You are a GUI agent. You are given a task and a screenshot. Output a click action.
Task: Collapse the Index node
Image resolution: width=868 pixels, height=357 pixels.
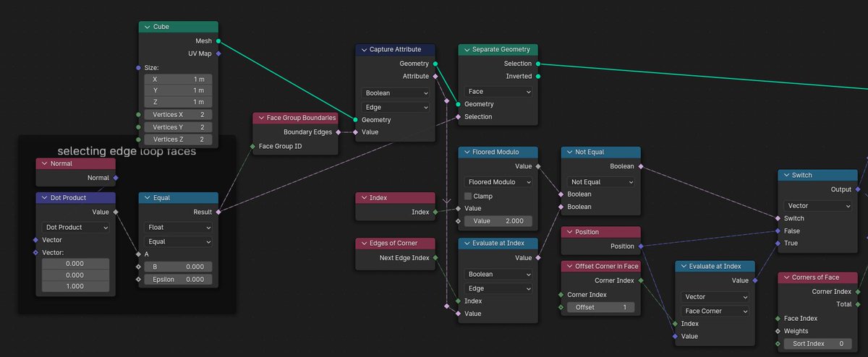(x=363, y=198)
